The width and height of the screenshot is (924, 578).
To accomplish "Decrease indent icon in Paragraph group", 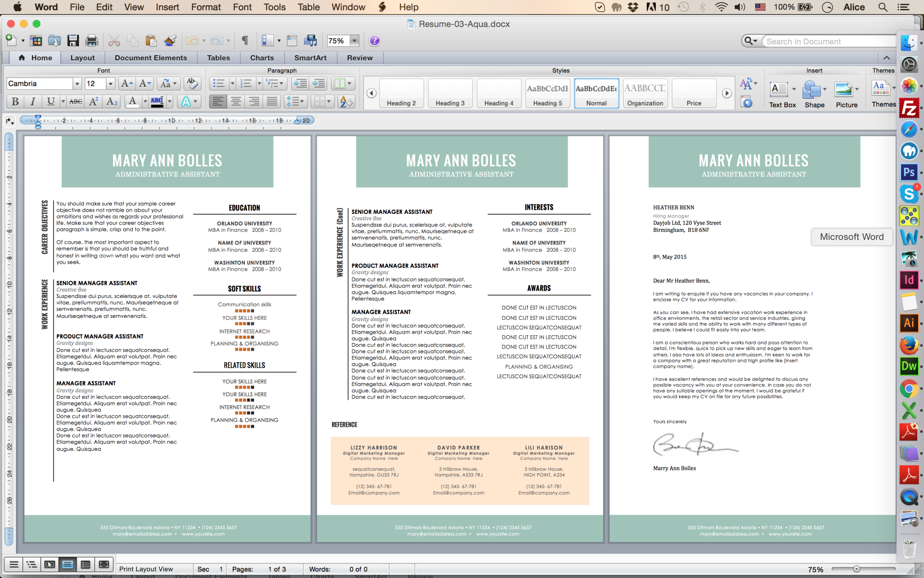I will [300, 83].
